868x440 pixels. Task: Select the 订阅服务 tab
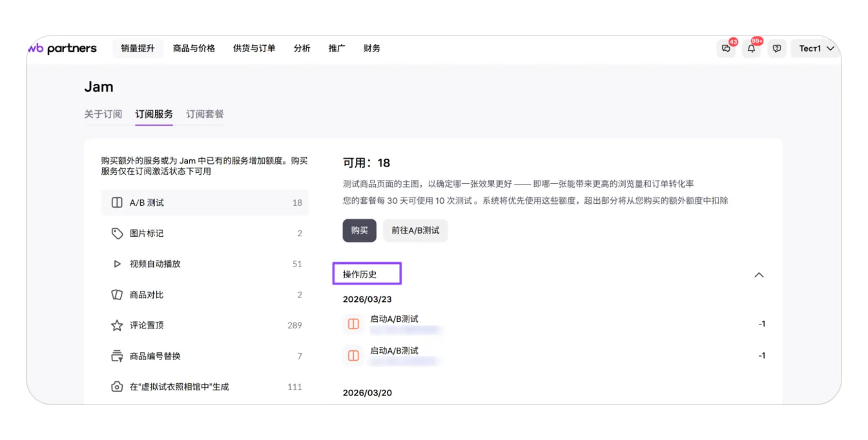click(x=154, y=114)
